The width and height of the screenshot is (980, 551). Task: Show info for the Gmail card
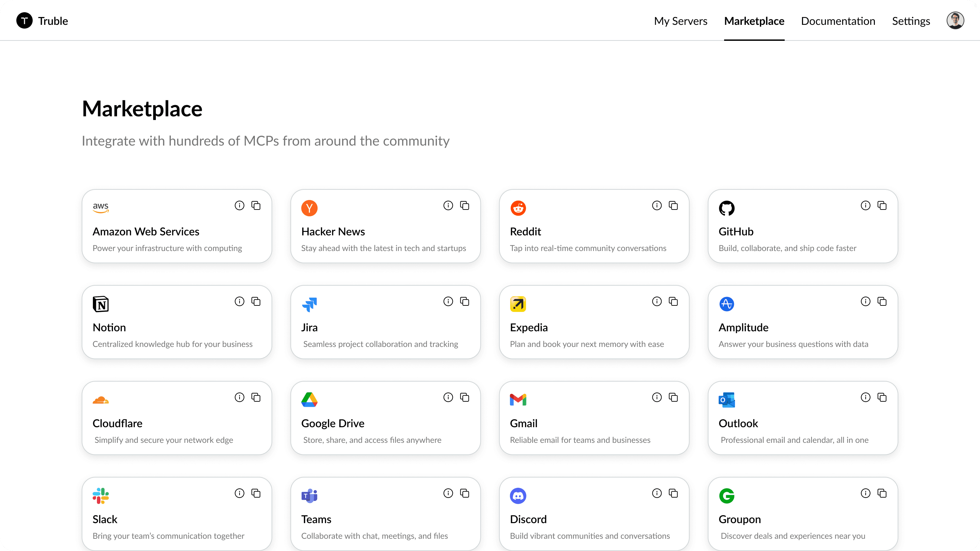657,397
